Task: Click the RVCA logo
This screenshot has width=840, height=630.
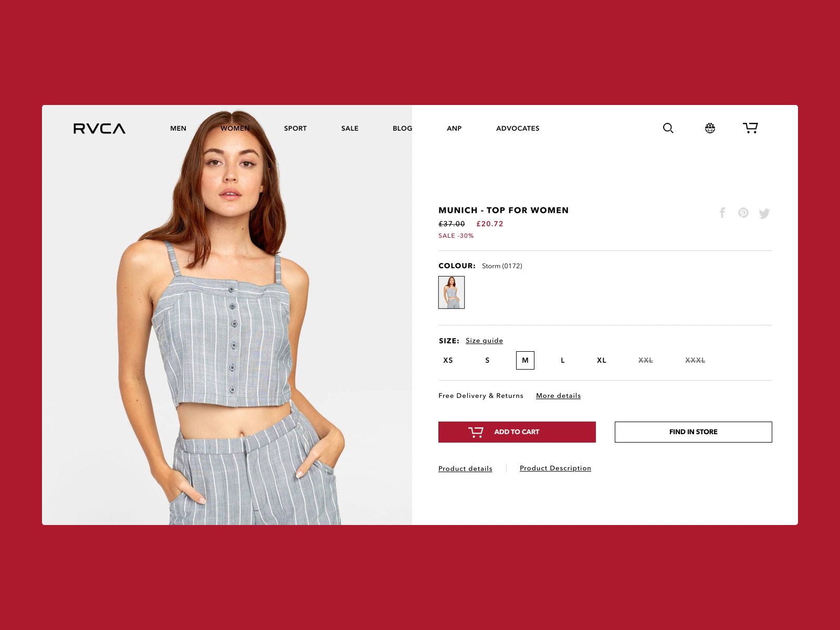Action: click(99, 129)
